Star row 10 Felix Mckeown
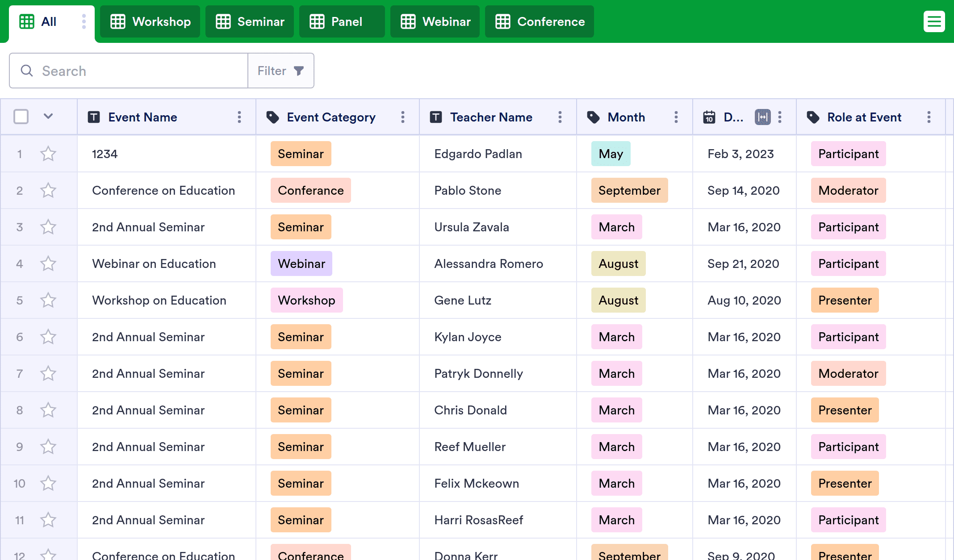 (x=48, y=483)
